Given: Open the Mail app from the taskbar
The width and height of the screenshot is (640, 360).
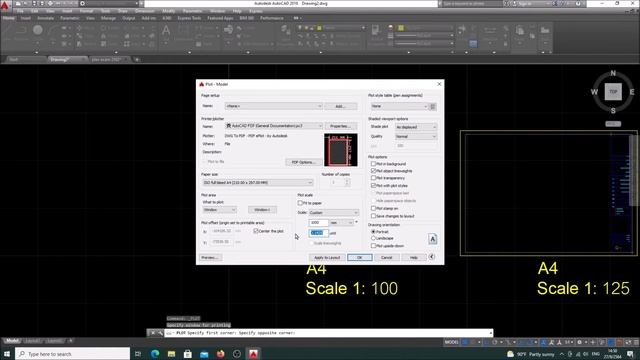Looking at the screenshot, I should pos(204,353).
